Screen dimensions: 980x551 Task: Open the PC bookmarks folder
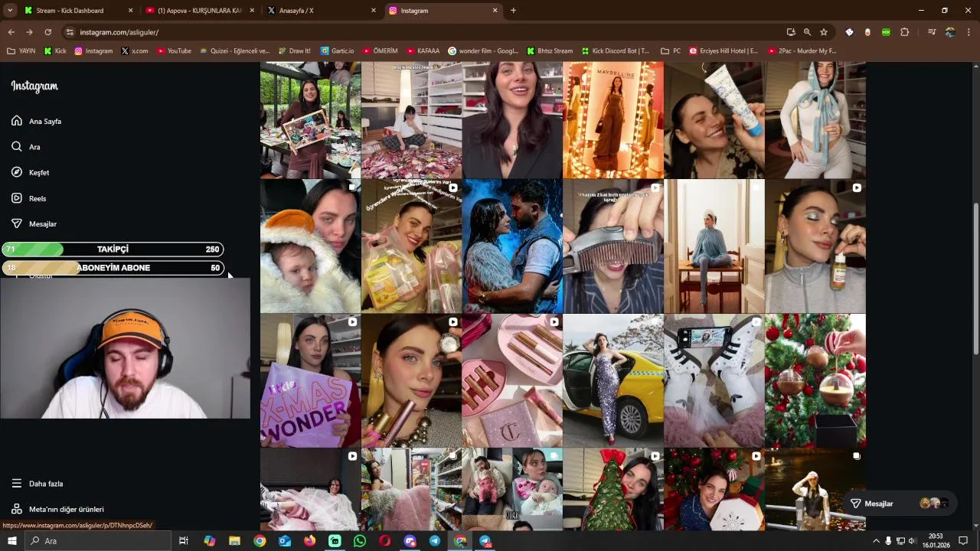point(670,51)
